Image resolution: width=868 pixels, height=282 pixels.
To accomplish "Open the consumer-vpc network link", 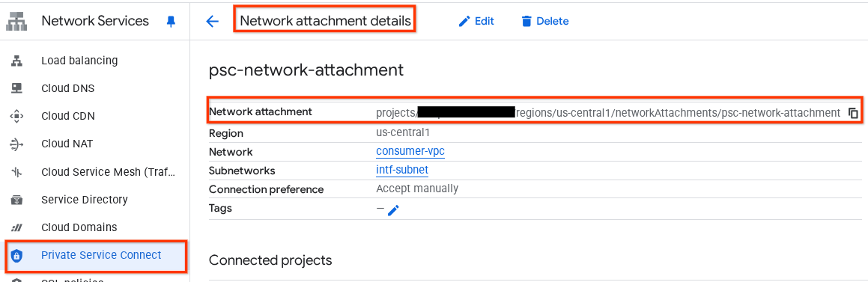I will point(410,151).
